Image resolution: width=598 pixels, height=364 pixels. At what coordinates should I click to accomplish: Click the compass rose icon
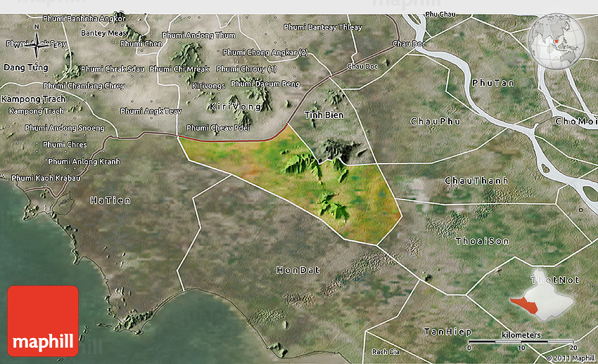click(x=37, y=46)
